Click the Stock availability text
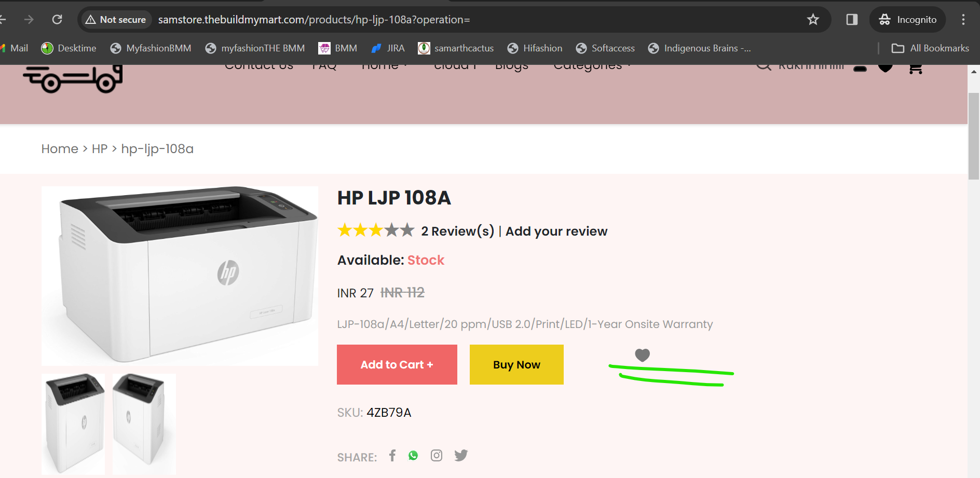The width and height of the screenshot is (980, 478). 426,260
